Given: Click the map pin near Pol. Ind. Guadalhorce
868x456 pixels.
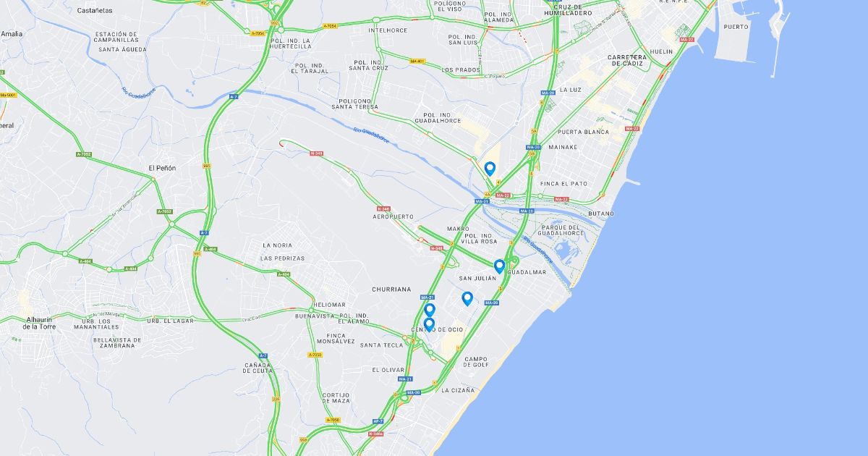Looking at the screenshot, I should pyautogui.click(x=490, y=169).
